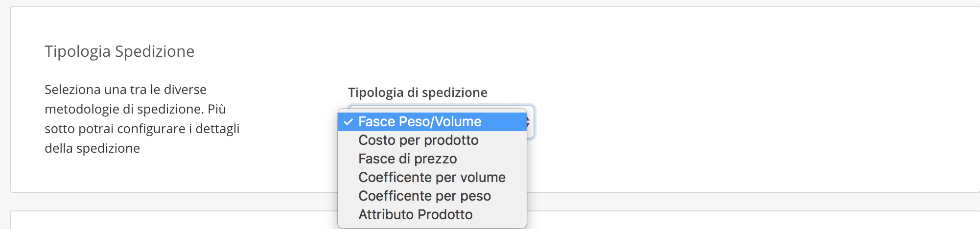Screen dimensions: 980x229
Task: Click the shipping type select arrows
Action: (529, 122)
